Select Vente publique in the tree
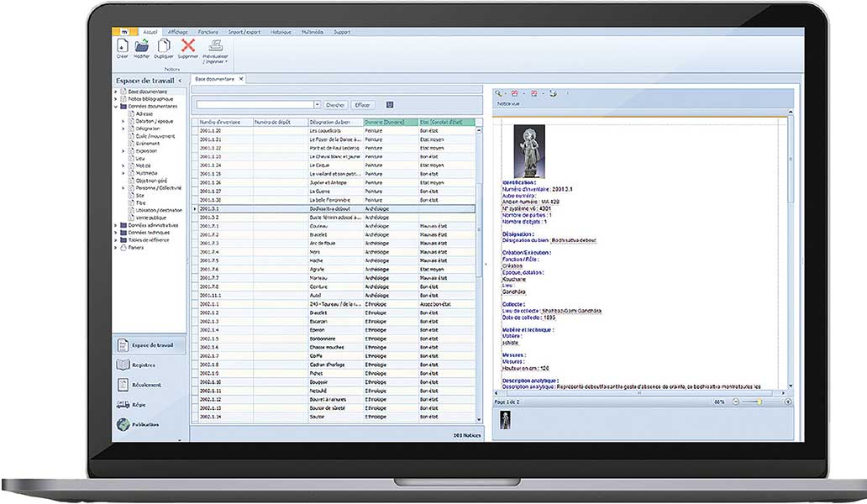This screenshot has height=504, width=867. tap(151, 218)
